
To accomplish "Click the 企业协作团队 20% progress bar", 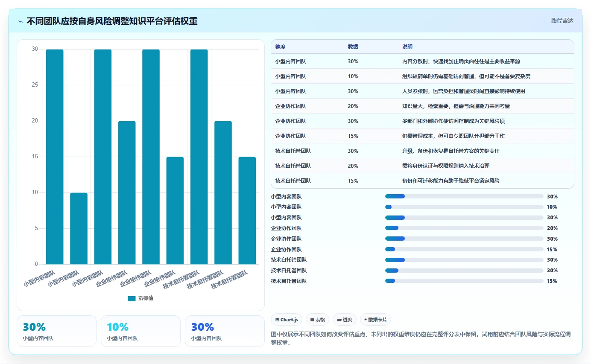I will coord(464,228).
